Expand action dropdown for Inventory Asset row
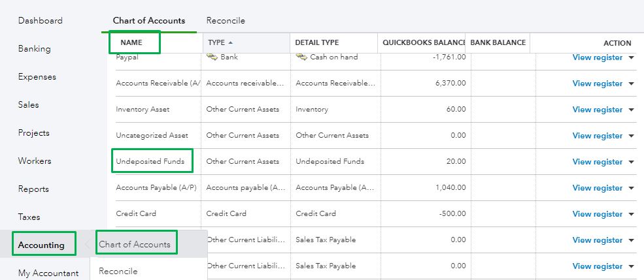 coord(632,110)
